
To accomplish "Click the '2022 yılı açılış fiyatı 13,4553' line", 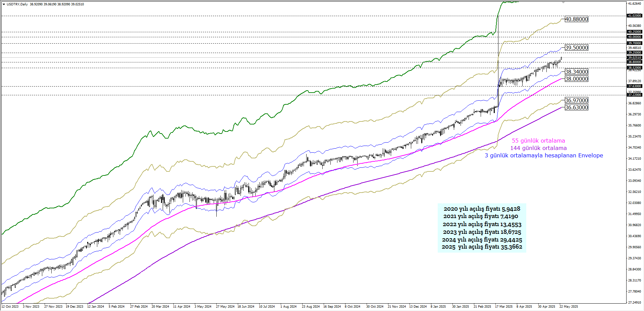I will [x=482, y=224].
